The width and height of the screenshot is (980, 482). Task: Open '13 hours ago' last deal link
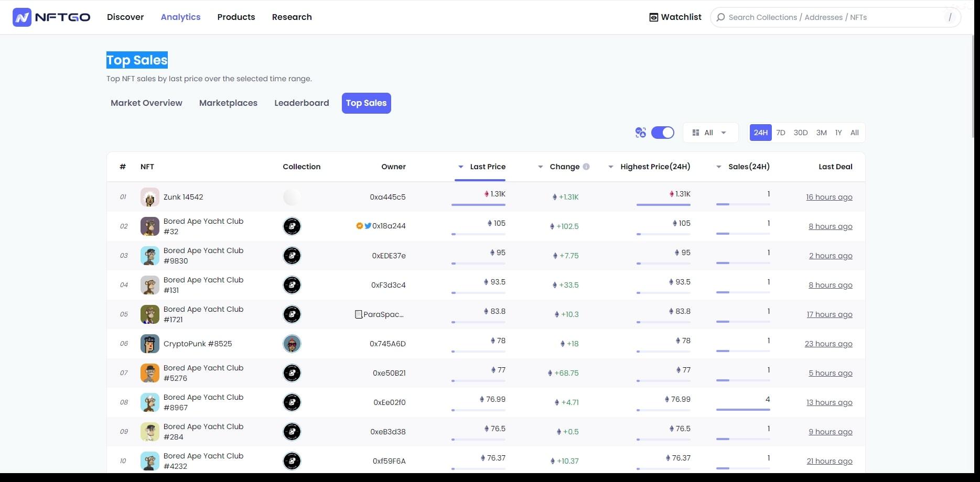(x=830, y=402)
